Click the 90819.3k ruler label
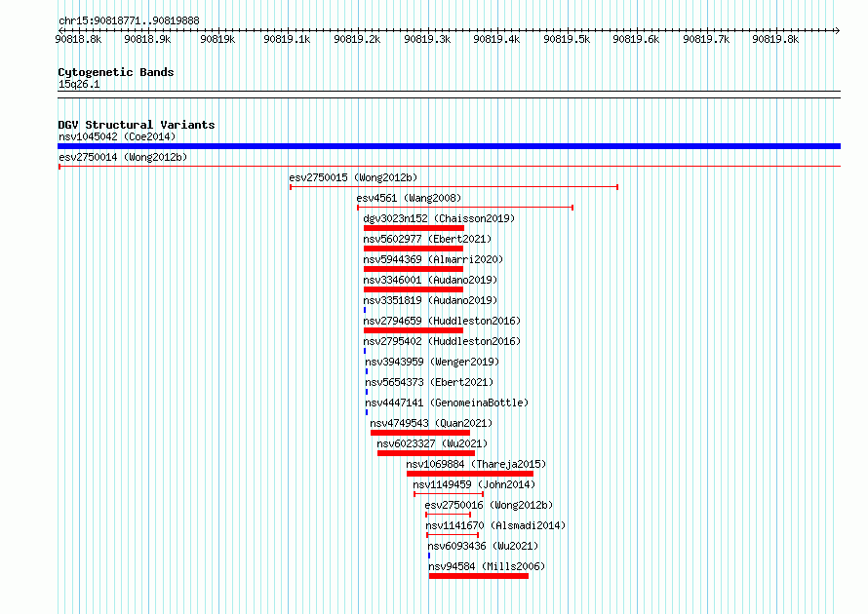 (x=427, y=39)
